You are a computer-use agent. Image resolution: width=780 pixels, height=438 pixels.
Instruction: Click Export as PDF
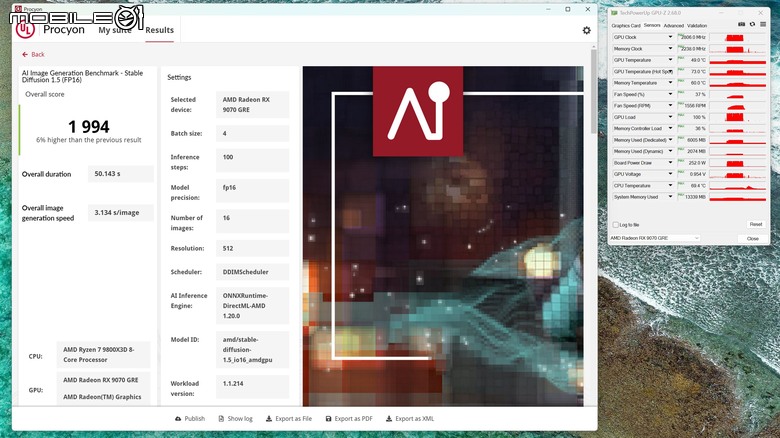(349, 419)
